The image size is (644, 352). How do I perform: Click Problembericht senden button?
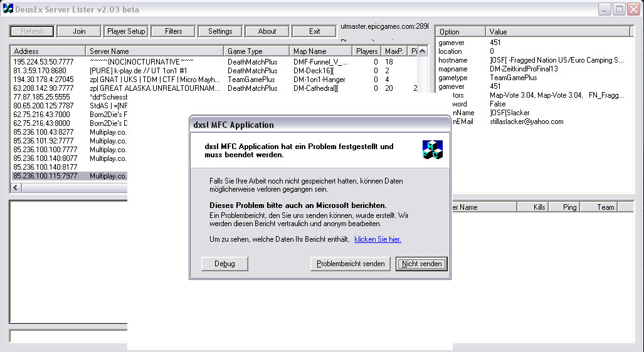pyautogui.click(x=351, y=264)
